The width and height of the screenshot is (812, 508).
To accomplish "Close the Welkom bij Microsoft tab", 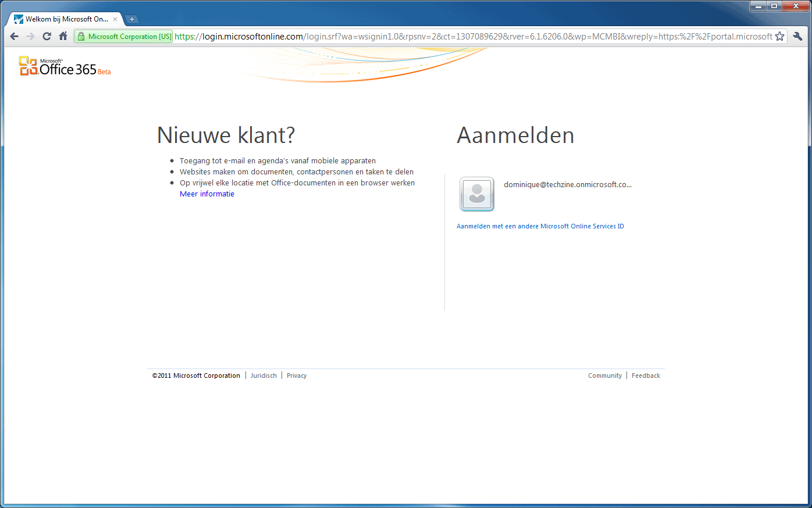I will (115, 19).
